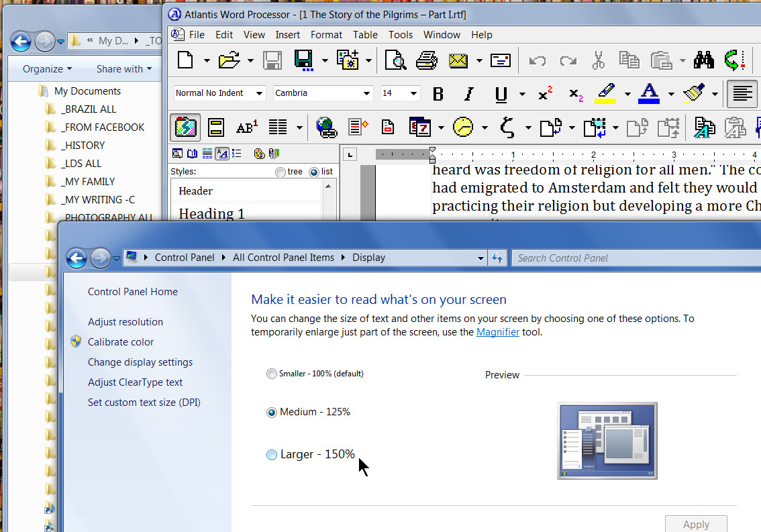Open the Cambria font name dropdown
Viewport: 761px width, 532px height.
tap(366, 93)
